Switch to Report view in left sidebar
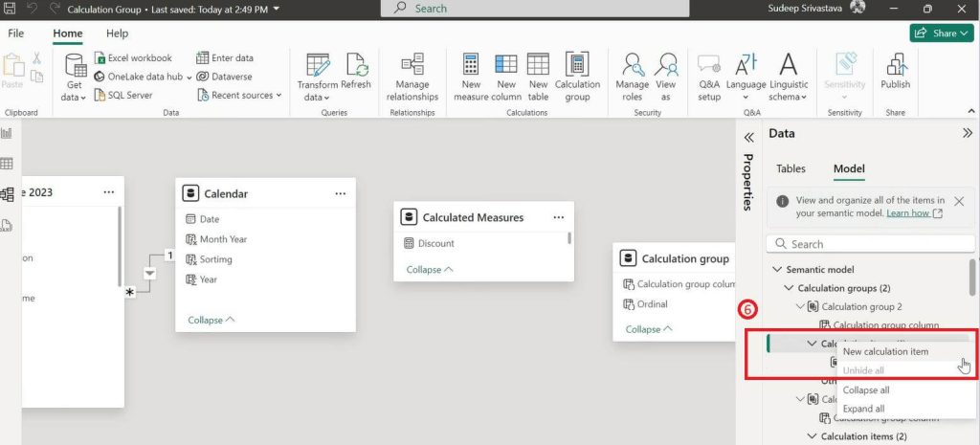 coord(7,133)
